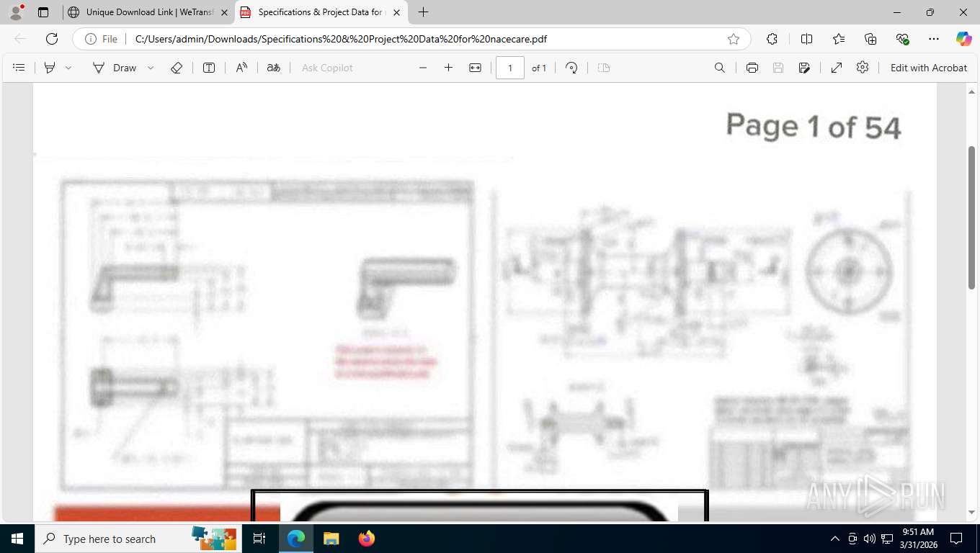
Task: Expand the Draw options dropdown arrow
Action: [x=151, y=68]
